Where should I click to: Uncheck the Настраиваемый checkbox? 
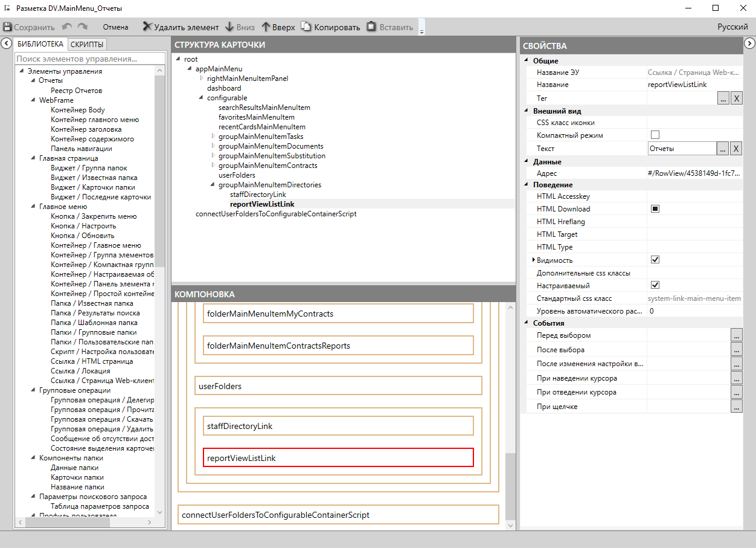pyautogui.click(x=655, y=285)
